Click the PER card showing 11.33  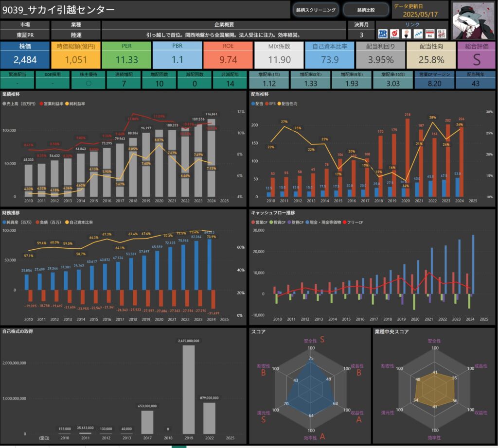tap(126, 55)
